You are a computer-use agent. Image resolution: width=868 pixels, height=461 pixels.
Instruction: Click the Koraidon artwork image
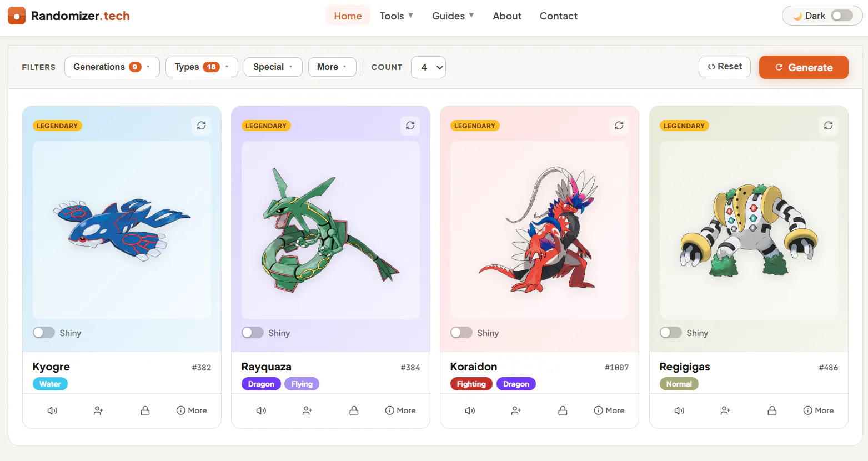pos(539,230)
